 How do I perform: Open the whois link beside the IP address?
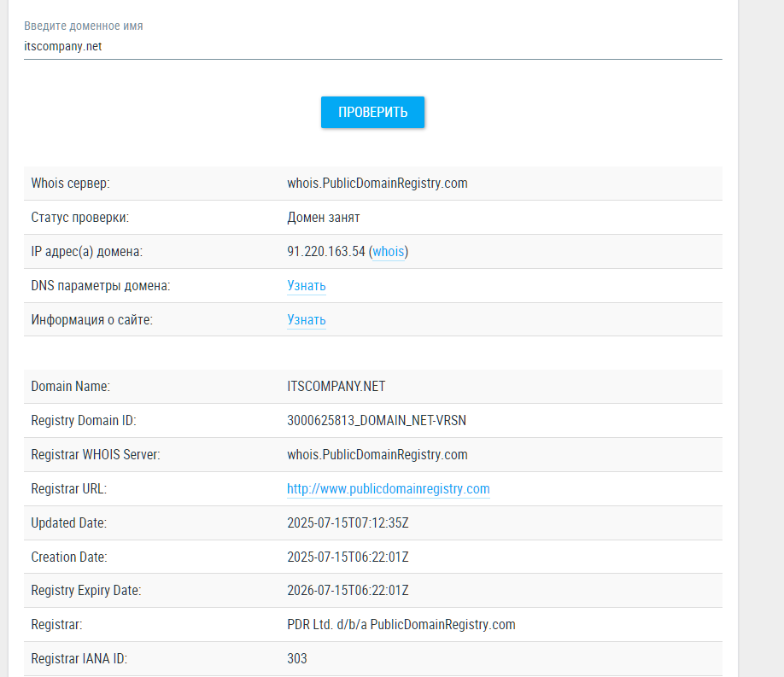point(389,252)
